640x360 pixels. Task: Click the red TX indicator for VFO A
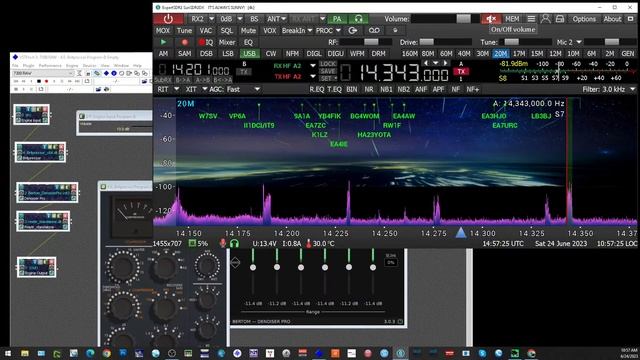(x=461, y=71)
